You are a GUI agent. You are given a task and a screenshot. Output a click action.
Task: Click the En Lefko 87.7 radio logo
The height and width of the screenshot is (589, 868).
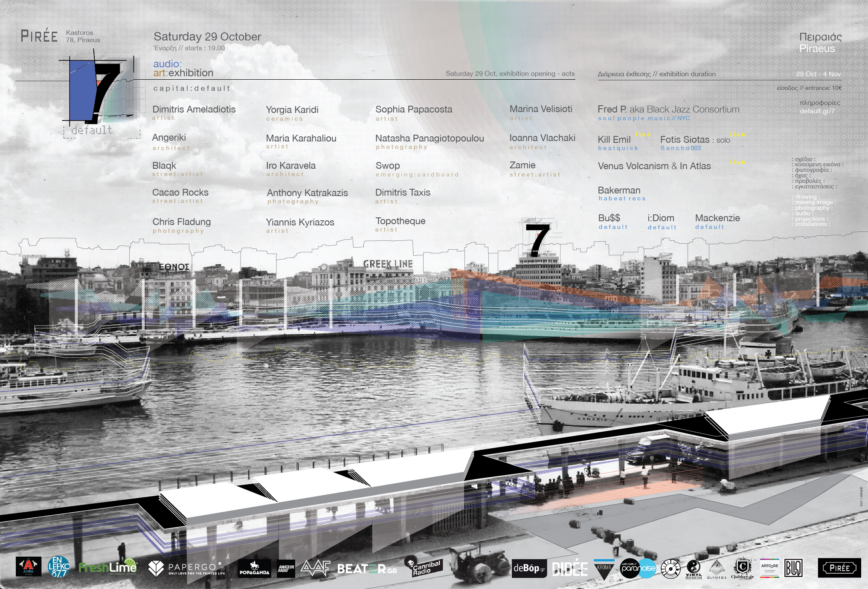pos(59,567)
